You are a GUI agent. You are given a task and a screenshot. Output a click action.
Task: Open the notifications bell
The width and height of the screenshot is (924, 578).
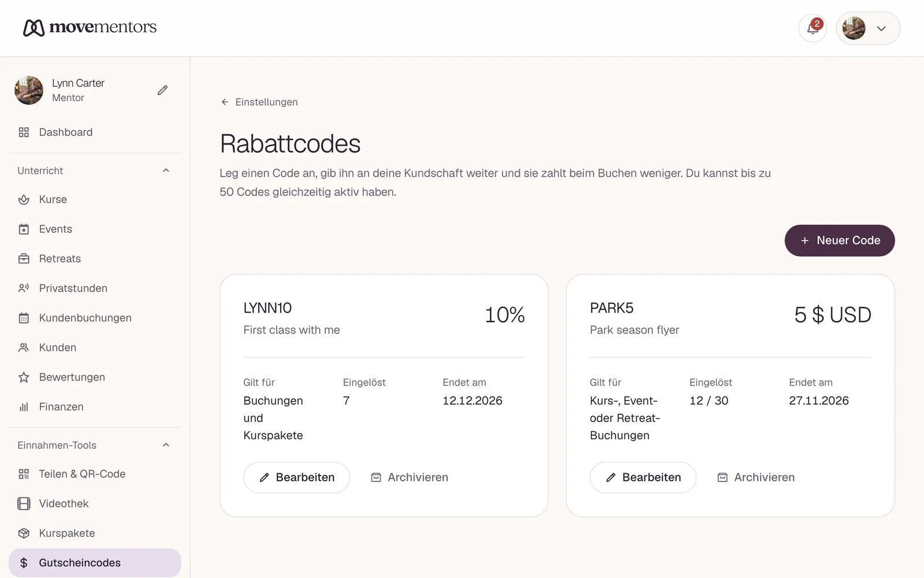tap(813, 28)
